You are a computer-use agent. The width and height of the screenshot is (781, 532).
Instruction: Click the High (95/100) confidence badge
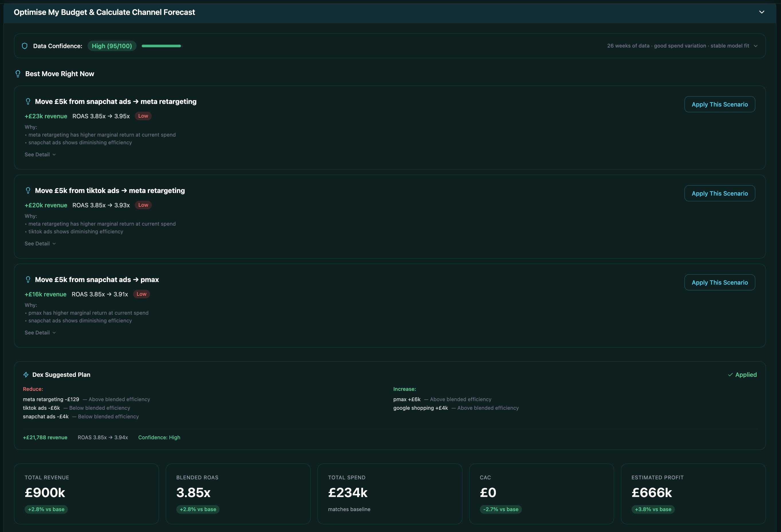[x=112, y=46]
